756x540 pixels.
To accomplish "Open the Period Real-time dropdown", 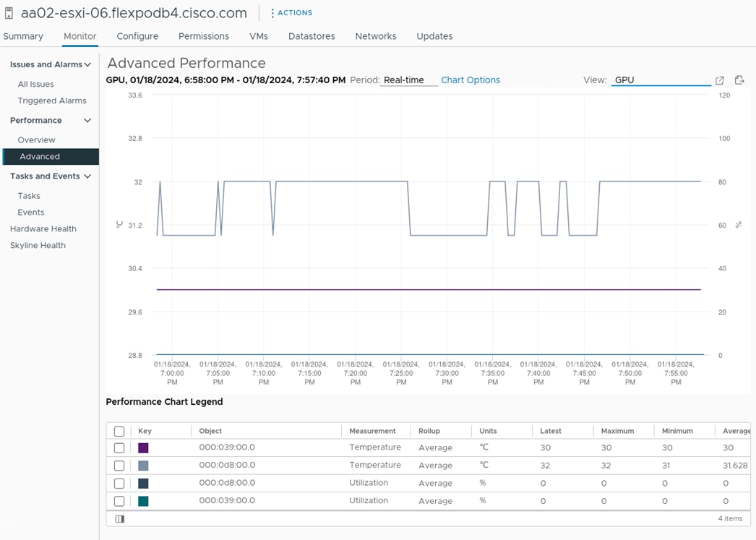I will click(409, 80).
